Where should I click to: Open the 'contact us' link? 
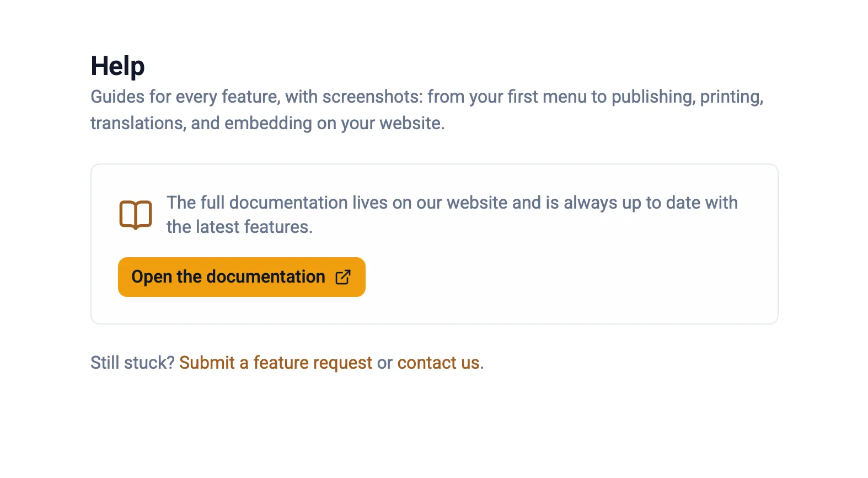[438, 363]
